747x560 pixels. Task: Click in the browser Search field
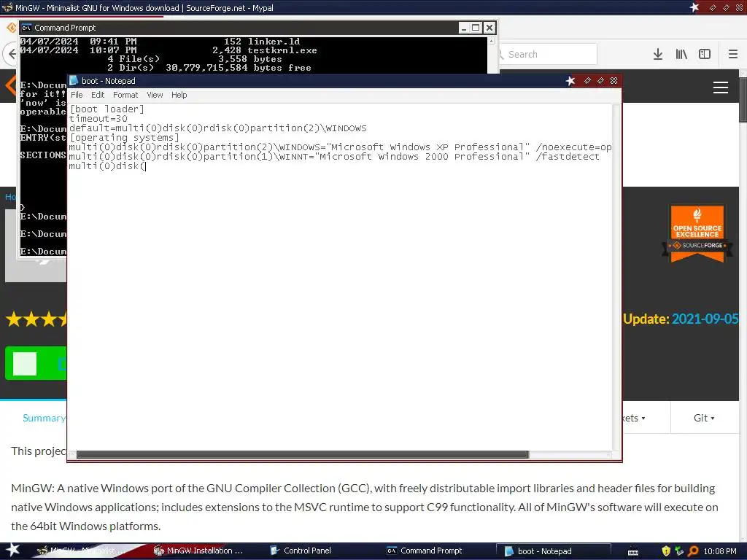click(548, 54)
